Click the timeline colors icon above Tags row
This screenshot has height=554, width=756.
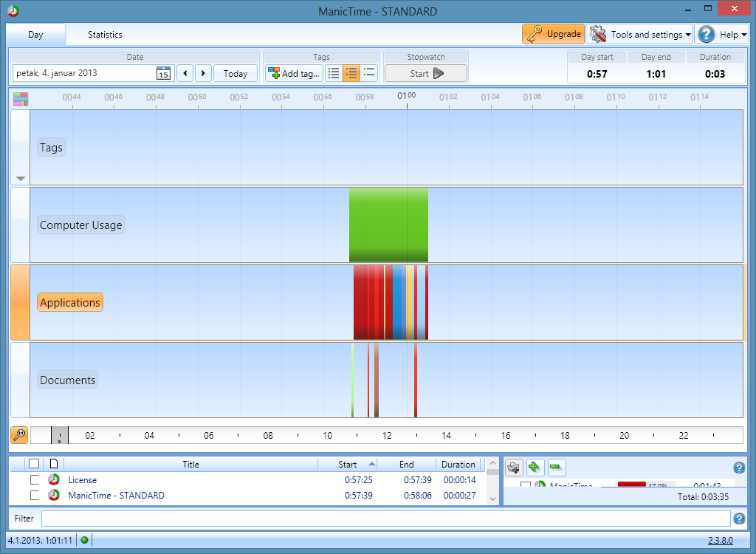tap(20, 99)
